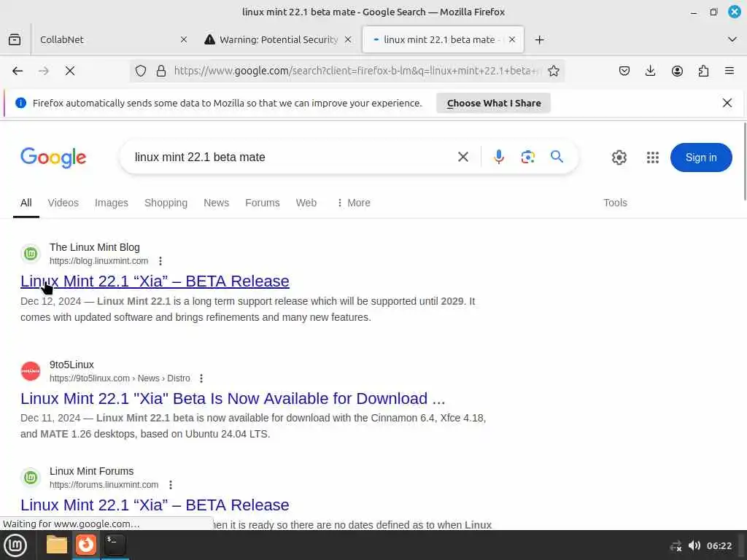Select the Videos results tab
This screenshot has height=560, width=747.
coord(63,203)
